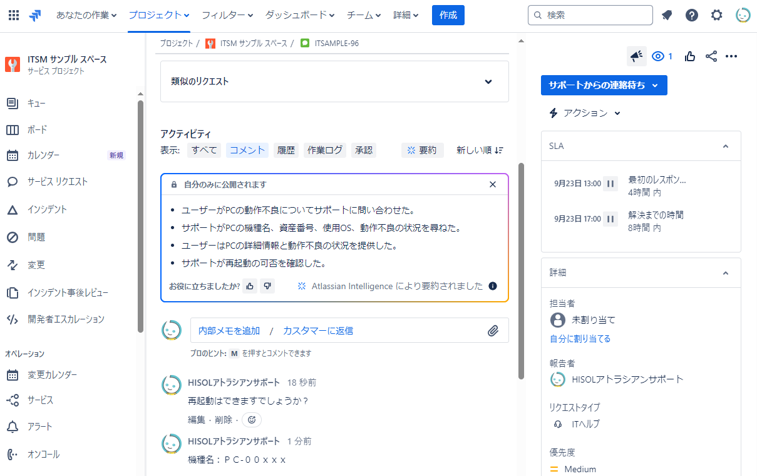Click the share icon in issue header

(x=711, y=56)
